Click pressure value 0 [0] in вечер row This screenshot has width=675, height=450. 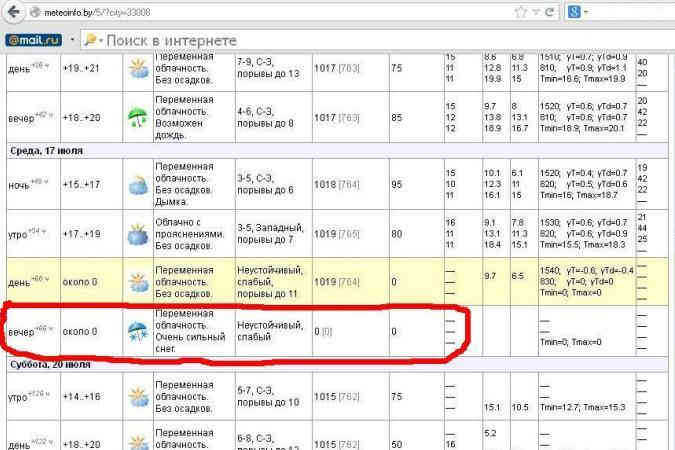pos(323,332)
